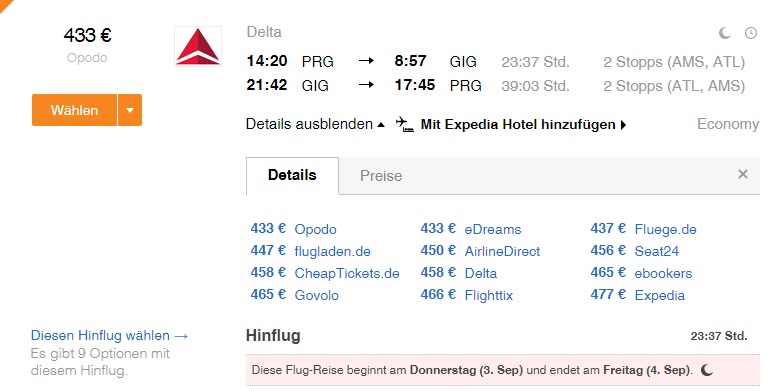Choose the 437 € Fluege.de offer
The image size is (772, 391).
tap(643, 229)
